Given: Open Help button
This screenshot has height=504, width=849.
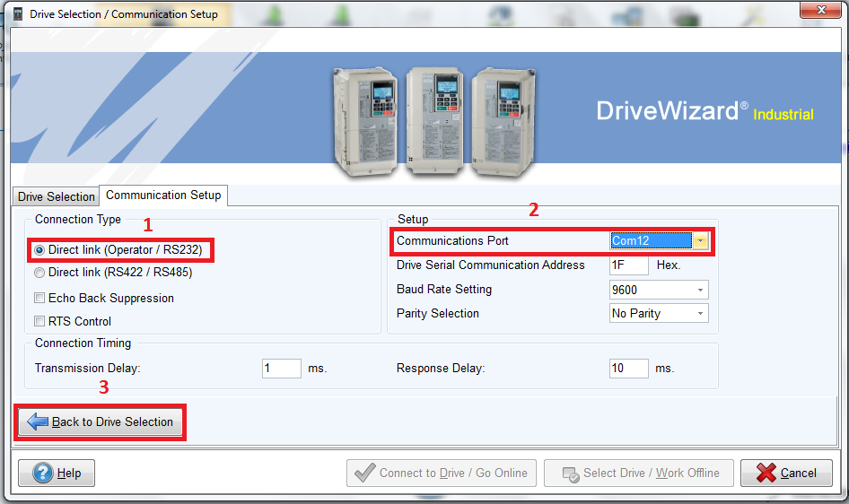Looking at the screenshot, I should 57,474.
